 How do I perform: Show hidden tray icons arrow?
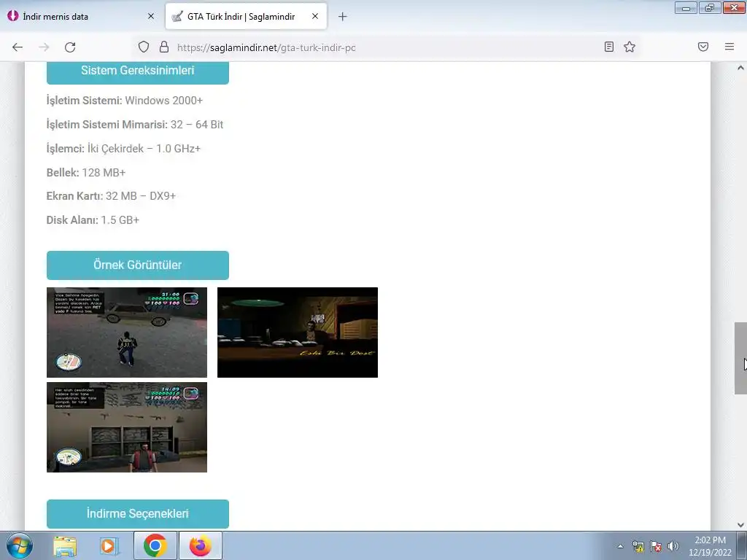coord(620,546)
